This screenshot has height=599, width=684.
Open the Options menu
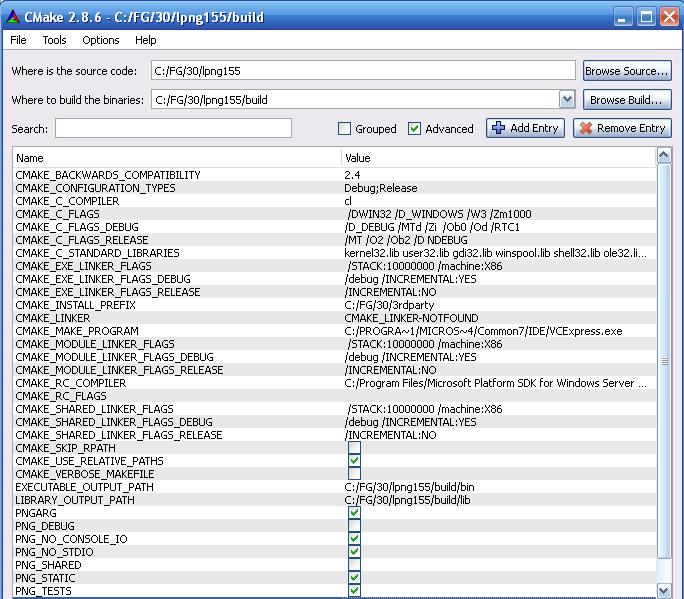(100, 40)
